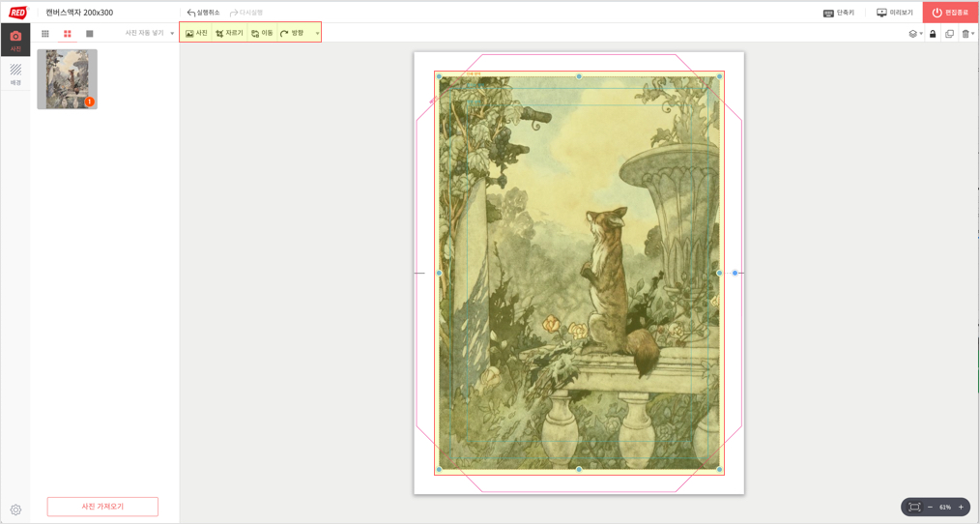
Task: Click the 캔버스액자 200x300 project title
Action: tap(79, 13)
